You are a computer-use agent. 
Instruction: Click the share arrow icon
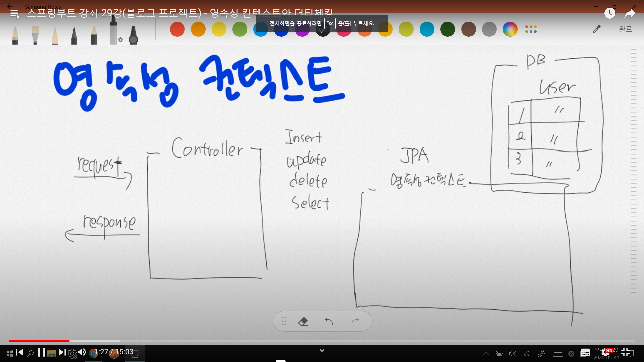630,13
